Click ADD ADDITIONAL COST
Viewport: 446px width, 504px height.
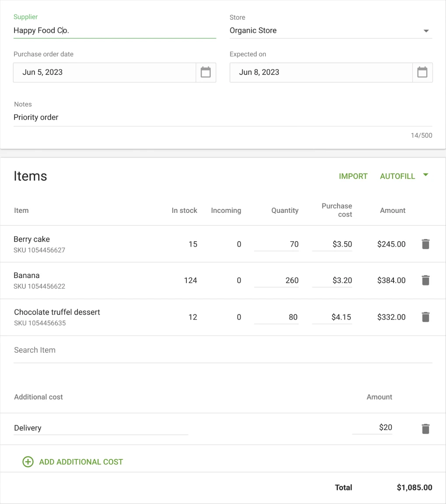[x=81, y=462]
